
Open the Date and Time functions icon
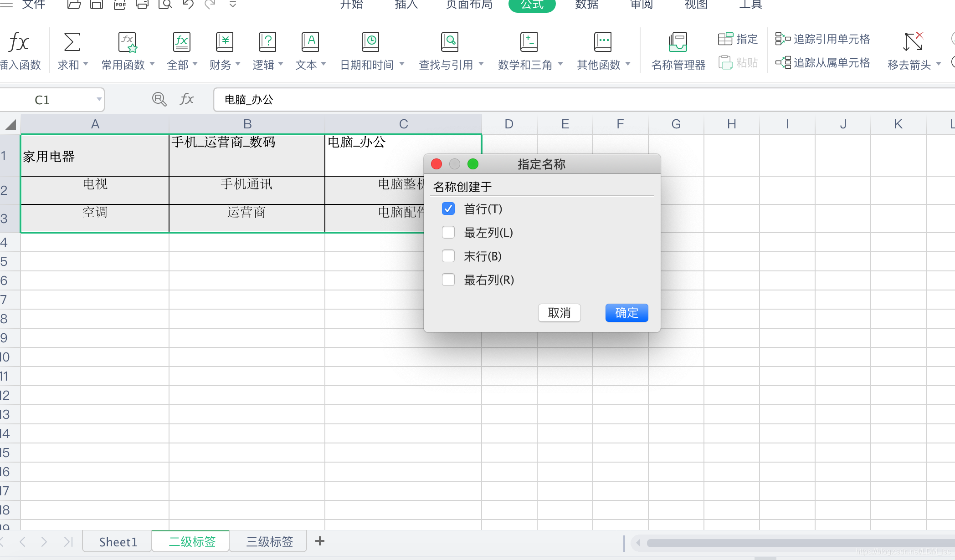pyautogui.click(x=370, y=42)
